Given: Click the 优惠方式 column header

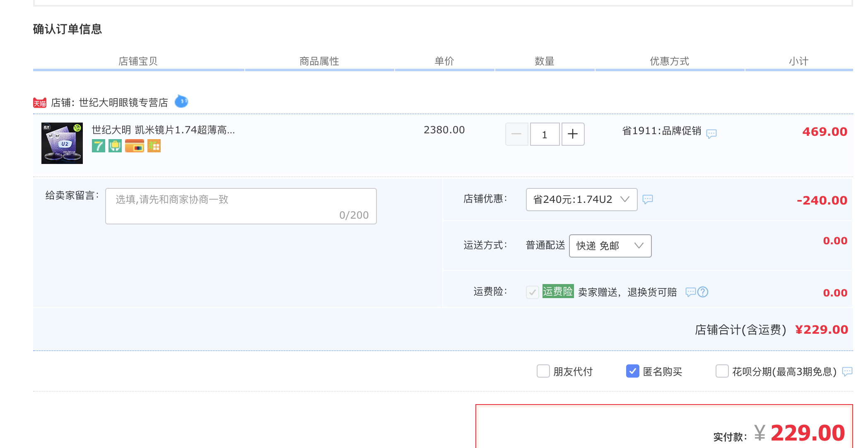Looking at the screenshot, I should [670, 61].
